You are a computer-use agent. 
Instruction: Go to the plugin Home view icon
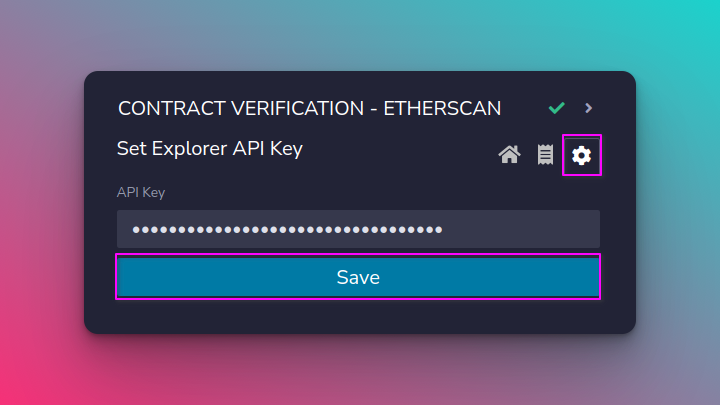click(x=509, y=155)
